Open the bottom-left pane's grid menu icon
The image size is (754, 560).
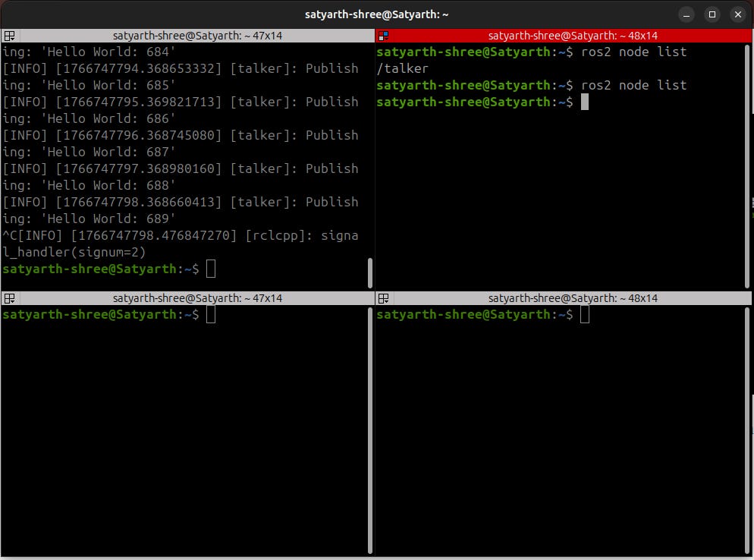pos(9,298)
